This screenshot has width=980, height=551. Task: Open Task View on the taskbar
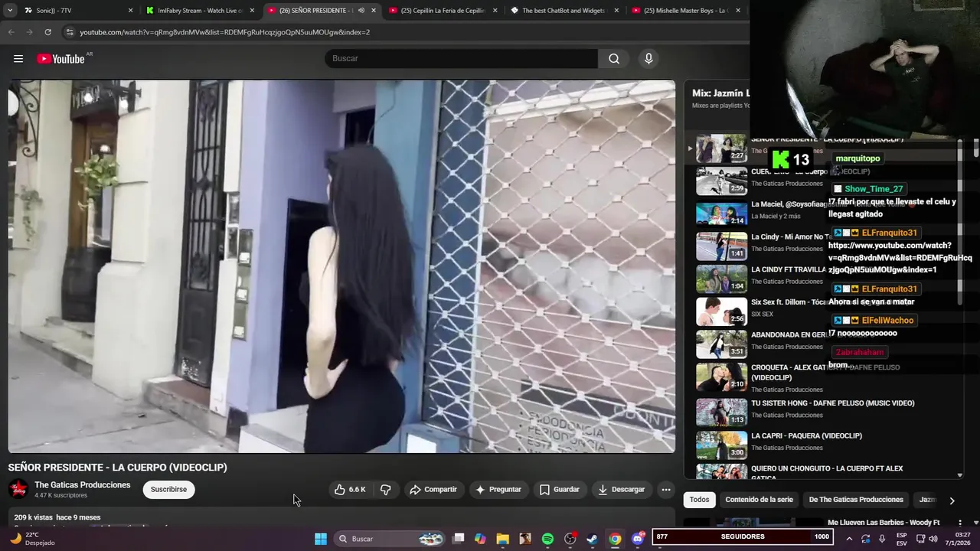click(459, 539)
